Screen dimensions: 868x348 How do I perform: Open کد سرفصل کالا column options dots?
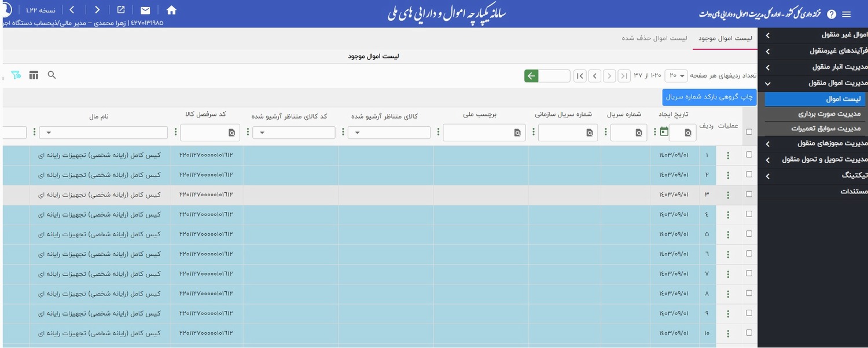tap(175, 132)
